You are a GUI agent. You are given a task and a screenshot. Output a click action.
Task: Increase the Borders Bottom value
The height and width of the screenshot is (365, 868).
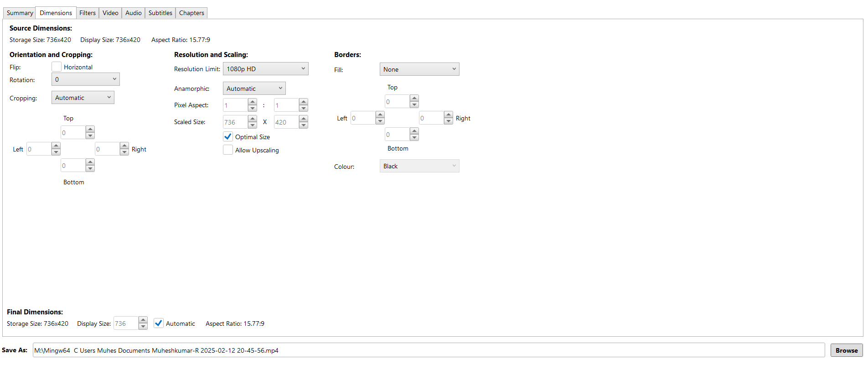pos(414,131)
